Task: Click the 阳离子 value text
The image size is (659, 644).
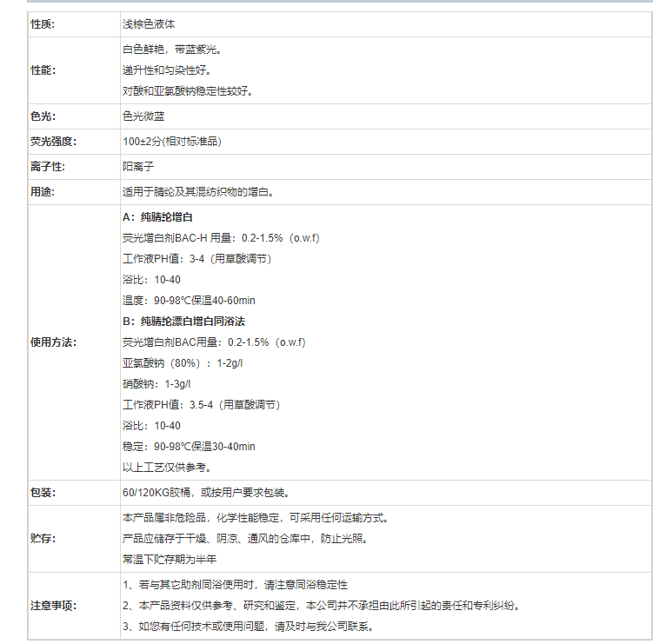Action: [x=138, y=167]
